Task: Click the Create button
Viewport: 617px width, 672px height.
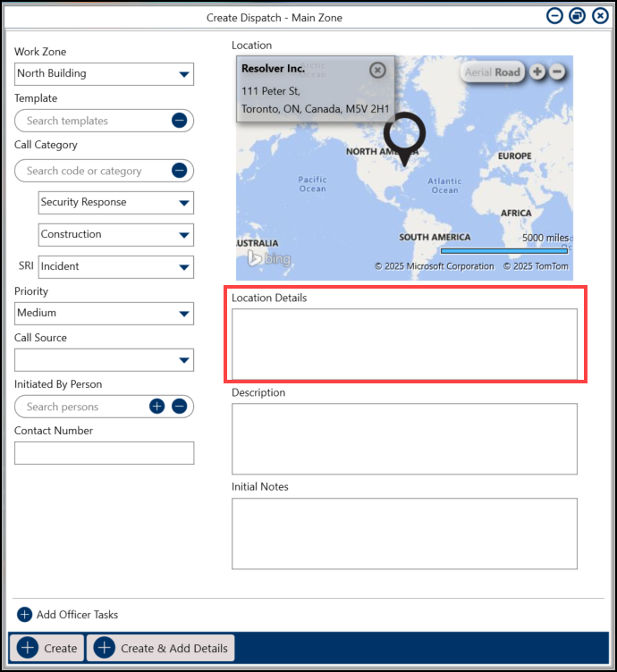Action: (x=47, y=648)
